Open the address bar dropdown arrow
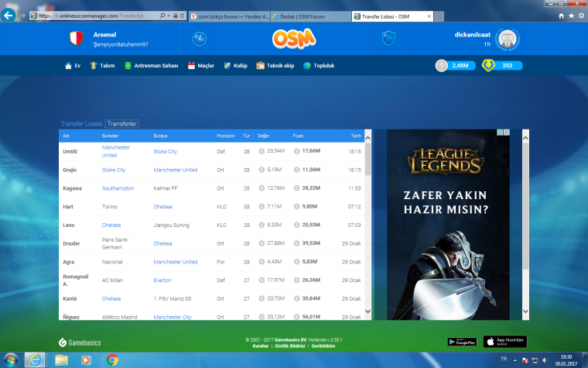Screen dimensions: 588x368 [169, 15]
